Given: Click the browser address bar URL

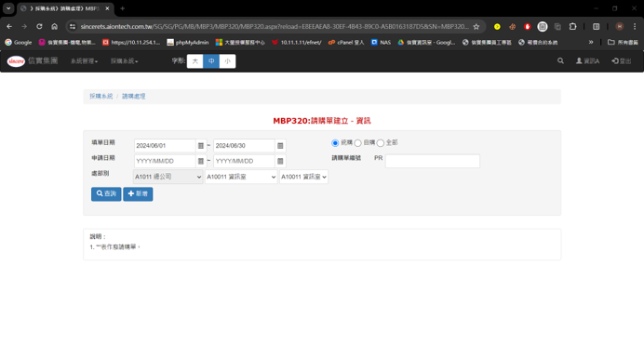Looking at the screenshot, I should pos(275,27).
